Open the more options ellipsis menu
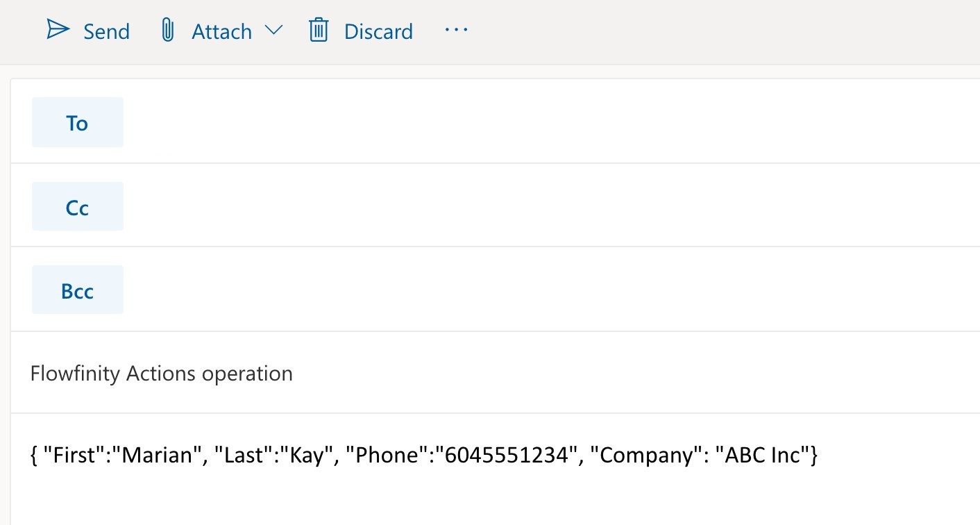The image size is (980, 525). pyautogui.click(x=456, y=31)
